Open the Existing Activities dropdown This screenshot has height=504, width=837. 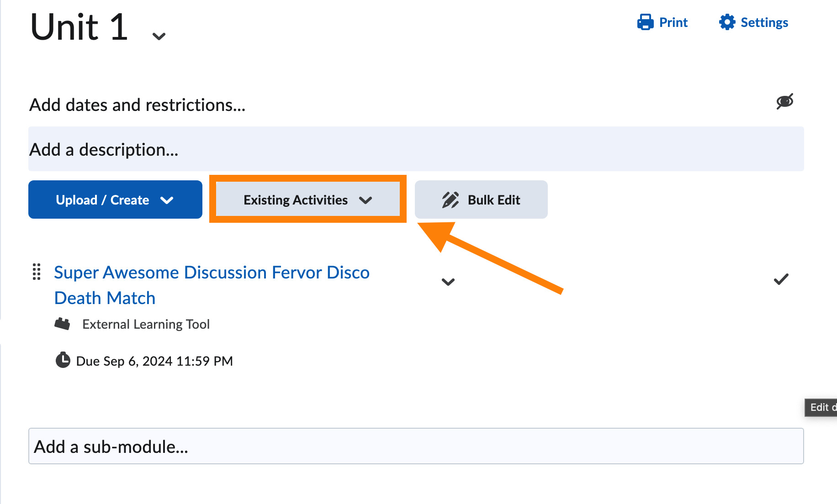click(307, 199)
